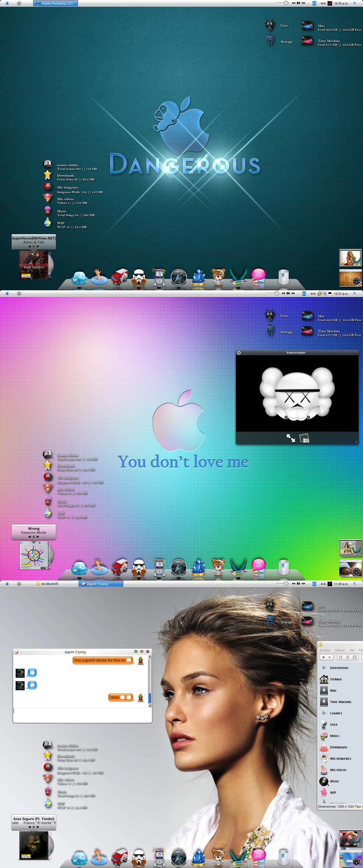
Task: Expand the Dispositivos section in sidebar
Action: coord(324,668)
